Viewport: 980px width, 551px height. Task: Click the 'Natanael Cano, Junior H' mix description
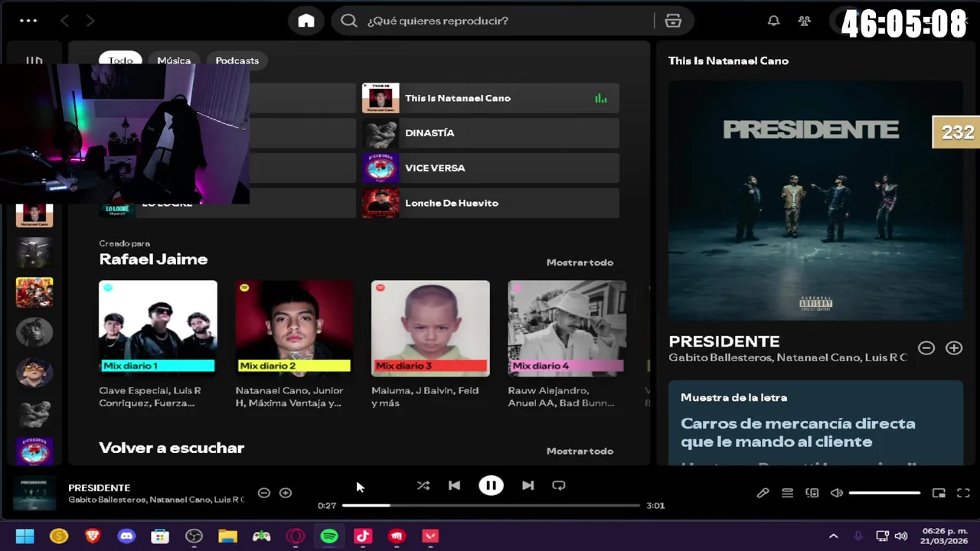(289, 396)
